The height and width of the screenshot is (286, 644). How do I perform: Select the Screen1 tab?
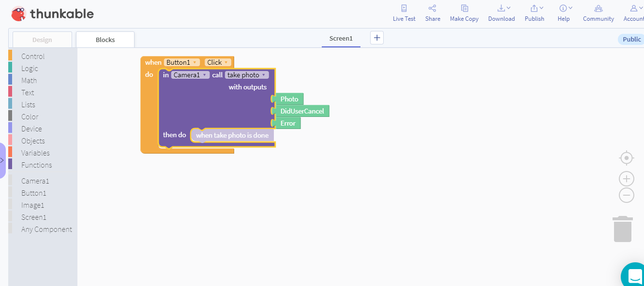[x=341, y=38]
